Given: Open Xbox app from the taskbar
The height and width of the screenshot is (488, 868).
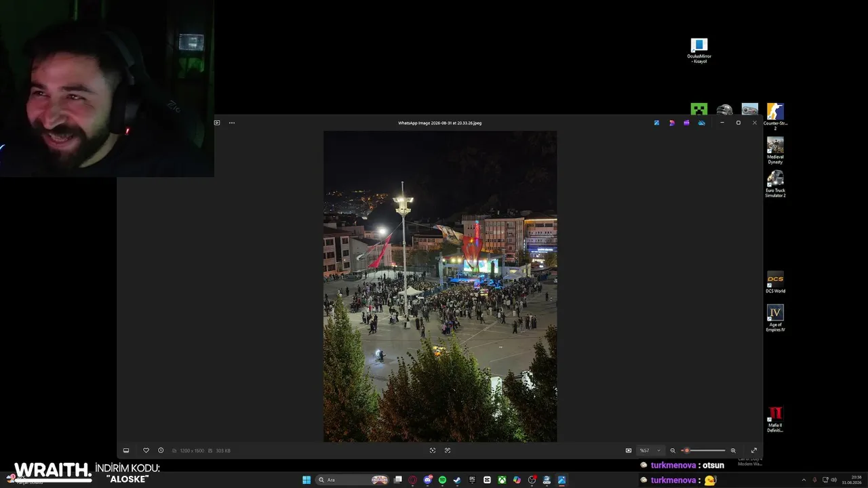Looking at the screenshot, I should coord(502,480).
